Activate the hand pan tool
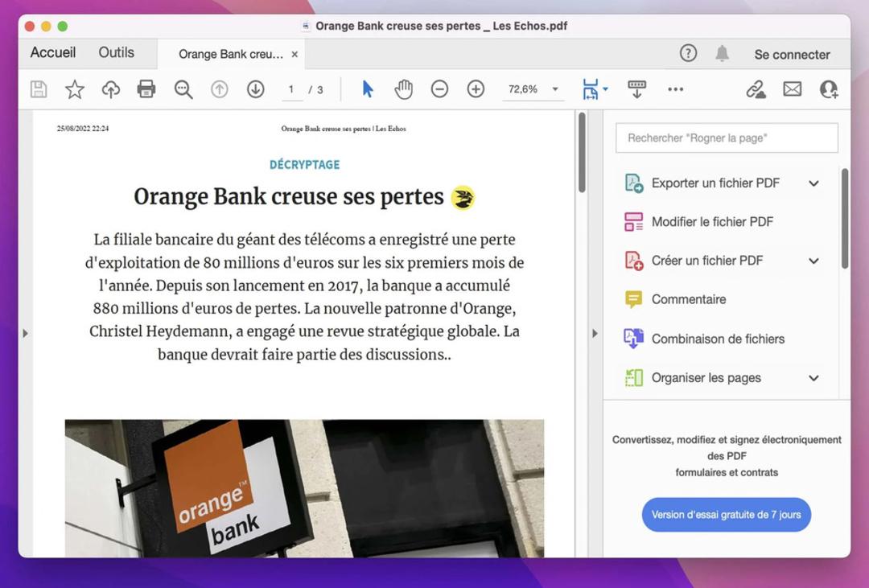869x588 pixels. pos(403,89)
